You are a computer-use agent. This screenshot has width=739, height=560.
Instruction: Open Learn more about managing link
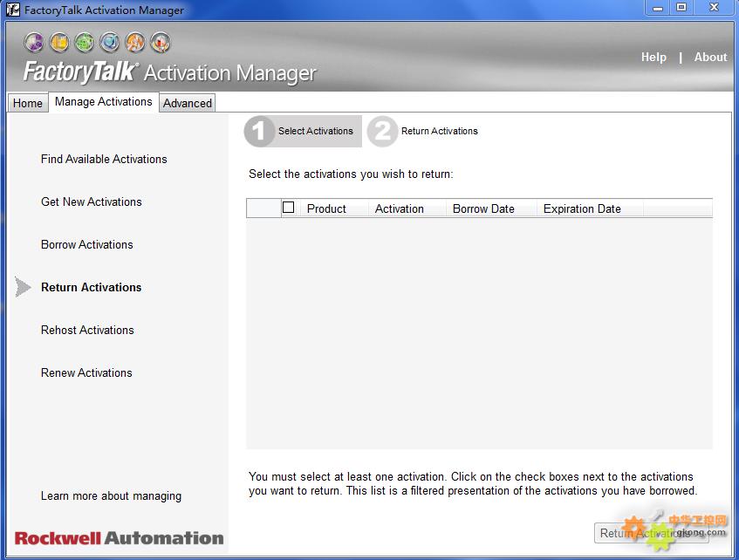(111, 496)
